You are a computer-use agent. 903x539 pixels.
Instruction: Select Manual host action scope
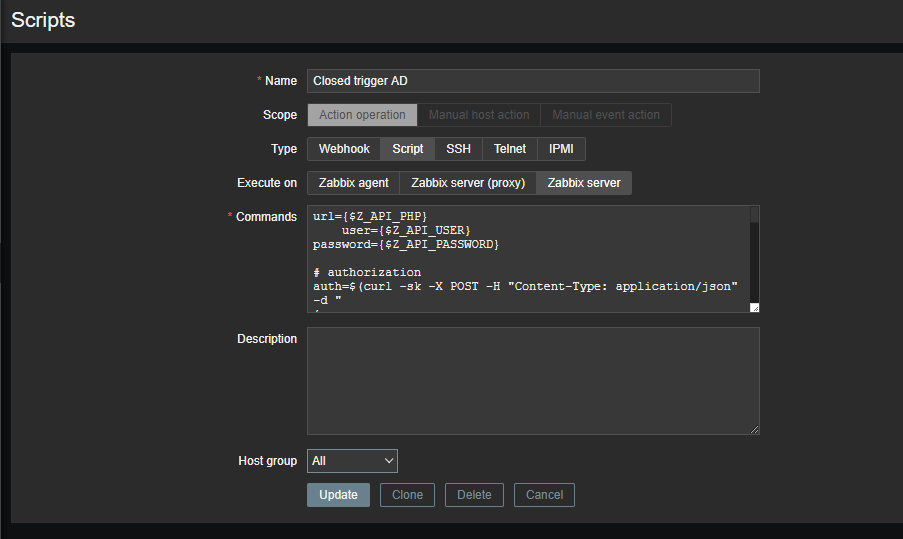coord(479,115)
